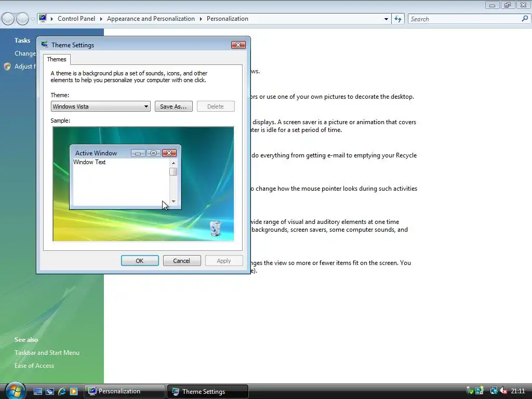The image size is (532, 399).
Task: Click the sample window's scroll down arrow
Action: click(174, 202)
